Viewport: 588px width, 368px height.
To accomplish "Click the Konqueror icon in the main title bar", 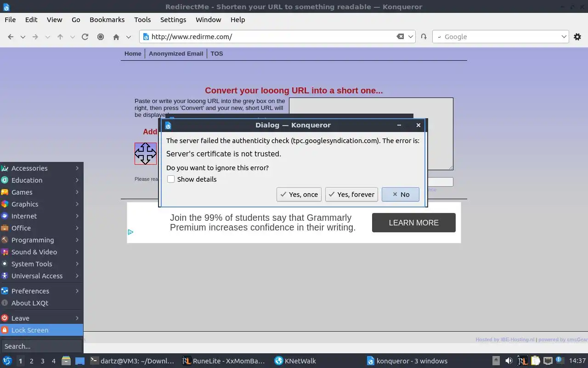I will pyautogui.click(x=6, y=7).
